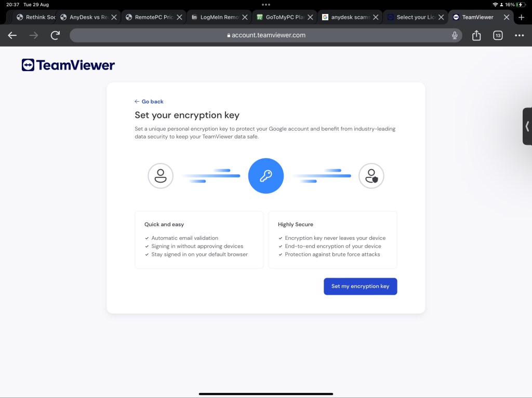The height and width of the screenshot is (398, 532).
Task: Close the GoToMyPC Plan tab
Action: pos(311,17)
